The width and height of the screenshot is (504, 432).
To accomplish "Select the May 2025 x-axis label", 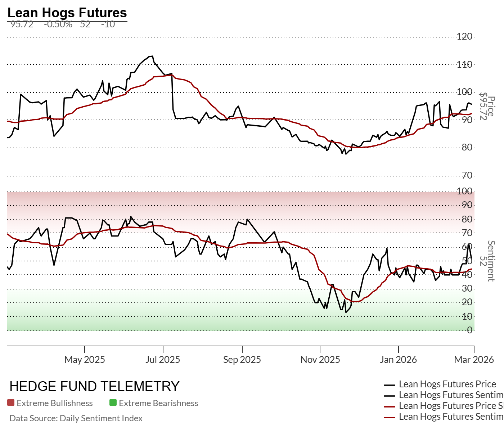I will click(x=85, y=360).
